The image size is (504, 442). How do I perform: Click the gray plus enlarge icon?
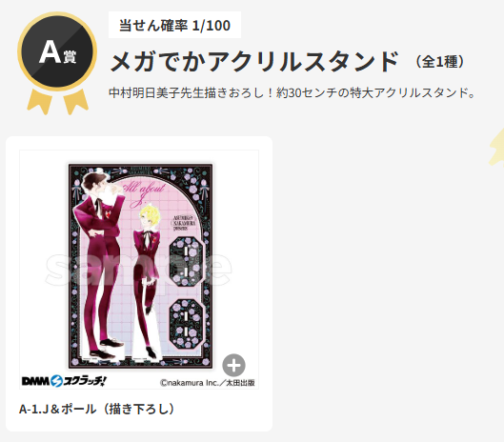click(x=233, y=365)
